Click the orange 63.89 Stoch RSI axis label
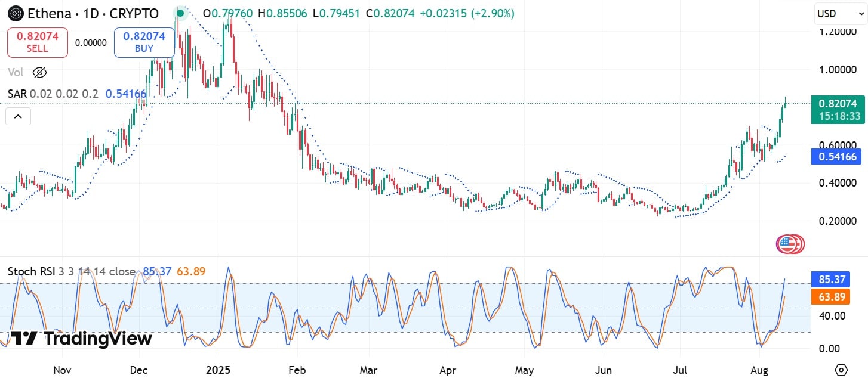868x381 pixels. coord(831,296)
